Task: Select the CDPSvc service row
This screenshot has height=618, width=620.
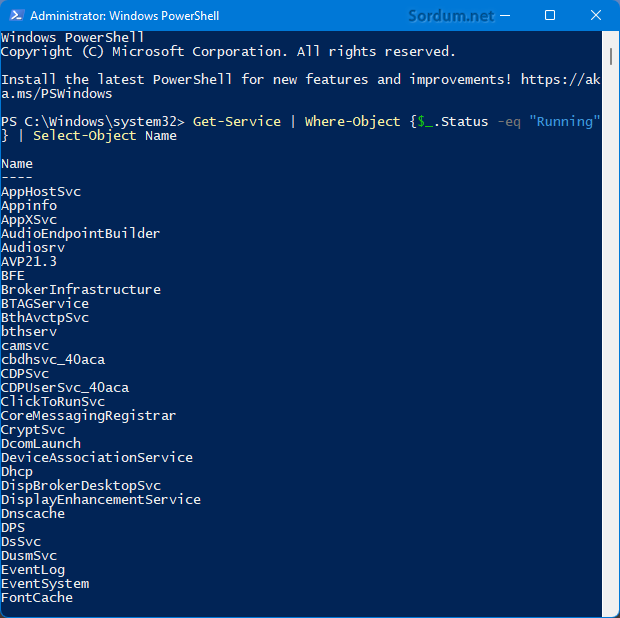Action: 25,374
